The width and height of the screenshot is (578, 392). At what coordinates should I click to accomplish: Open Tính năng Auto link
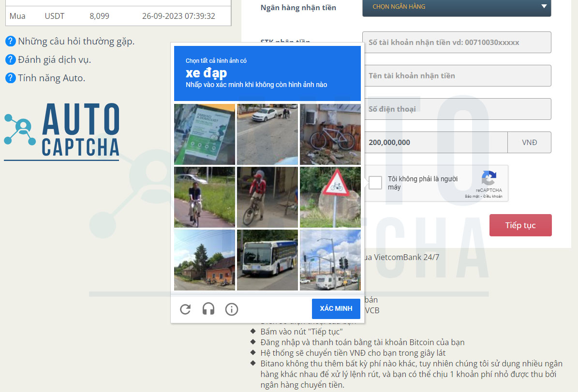(52, 78)
